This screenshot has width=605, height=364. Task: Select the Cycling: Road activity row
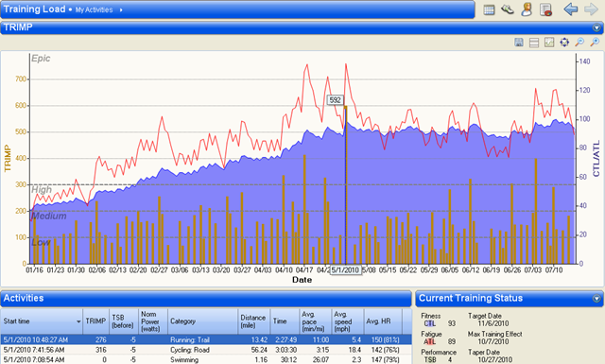pyautogui.click(x=206, y=350)
